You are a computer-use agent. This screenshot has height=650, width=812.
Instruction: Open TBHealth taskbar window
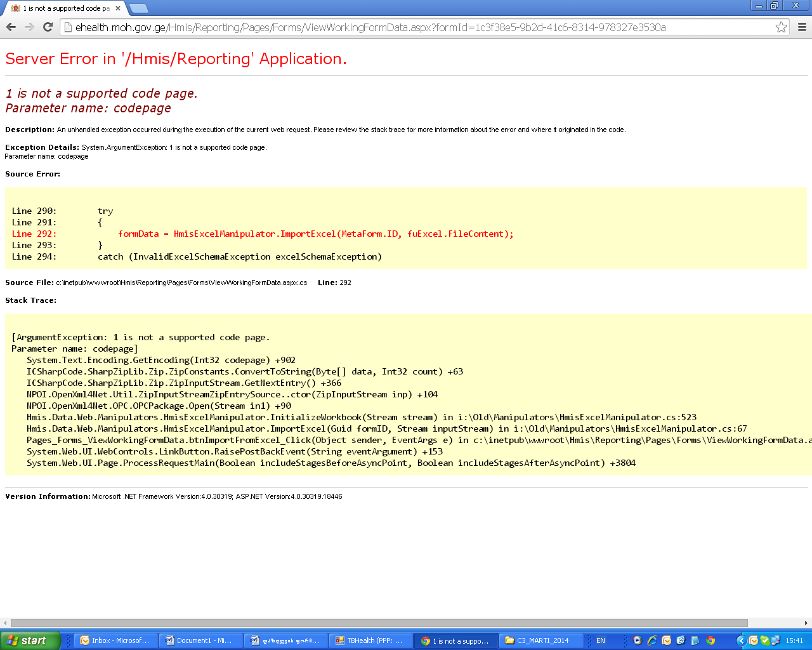tap(369, 640)
